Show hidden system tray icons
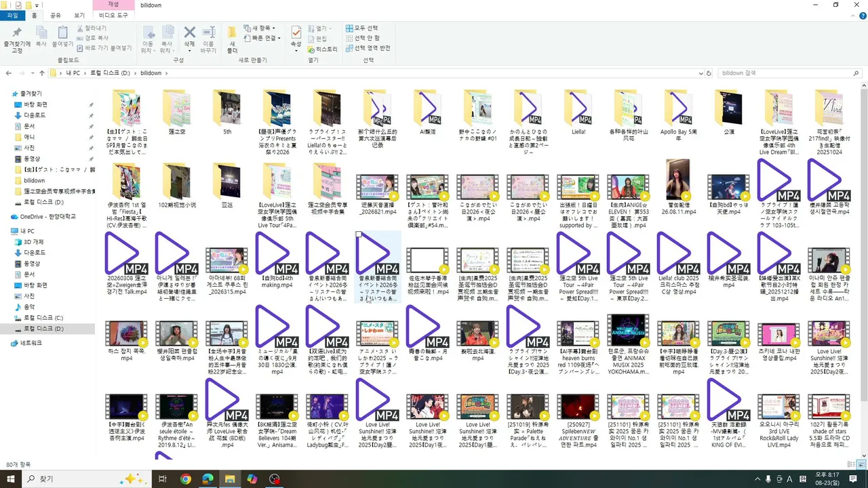The width and height of the screenshot is (868, 488). tap(758, 479)
